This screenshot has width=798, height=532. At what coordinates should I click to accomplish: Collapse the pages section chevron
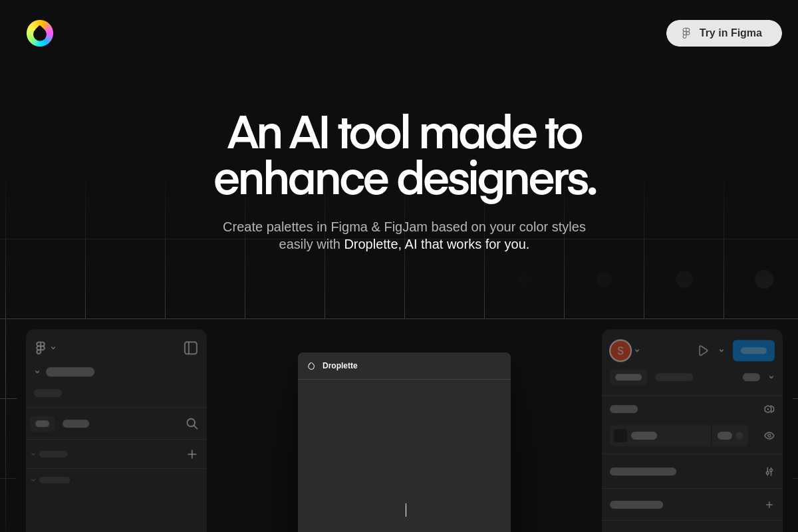click(x=33, y=454)
